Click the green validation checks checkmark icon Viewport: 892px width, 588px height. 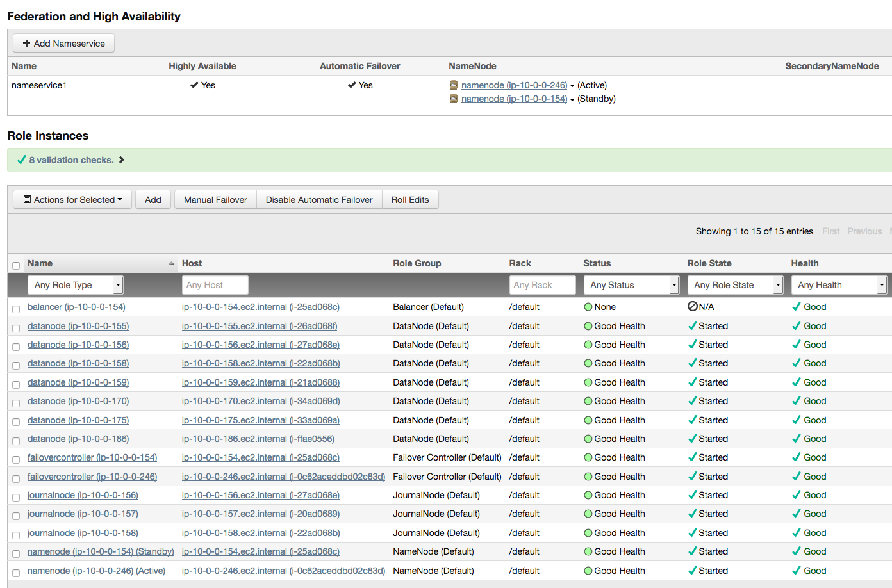[x=21, y=160]
